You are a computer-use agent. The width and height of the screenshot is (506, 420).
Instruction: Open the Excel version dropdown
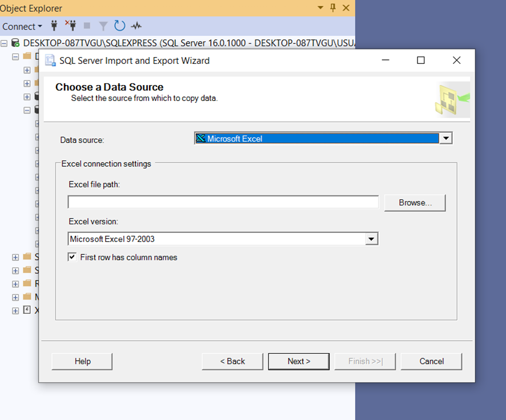(371, 239)
